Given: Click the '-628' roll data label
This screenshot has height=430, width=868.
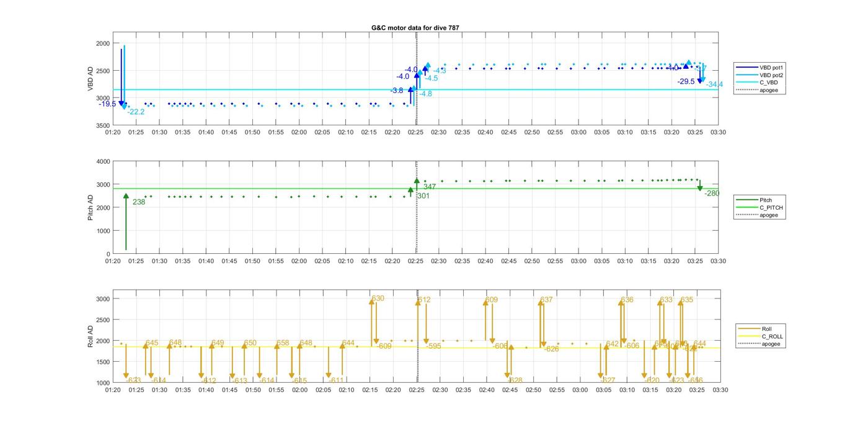Looking at the screenshot, I should point(515,381).
